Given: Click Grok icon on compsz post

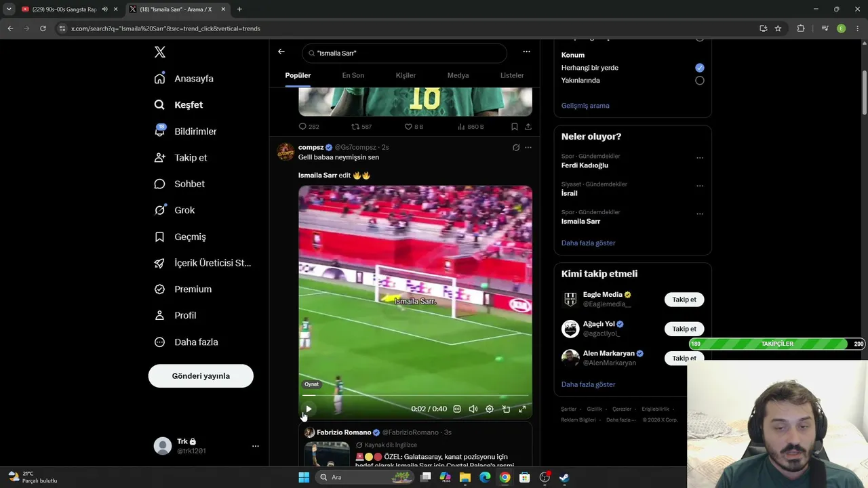Looking at the screenshot, I should [x=516, y=147].
